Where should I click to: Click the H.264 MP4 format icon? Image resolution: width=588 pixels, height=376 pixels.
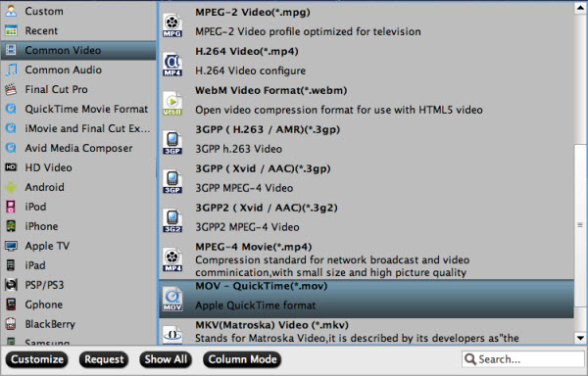pos(172,65)
